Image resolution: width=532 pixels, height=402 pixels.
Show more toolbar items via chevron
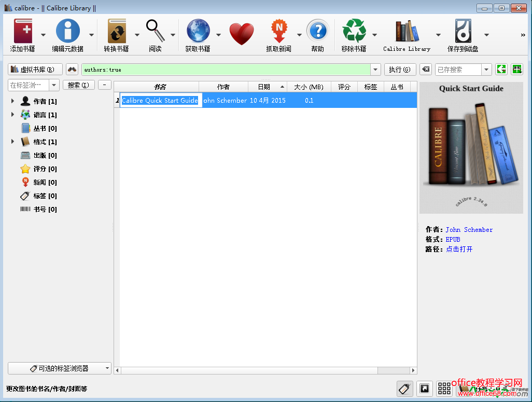tap(523, 35)
